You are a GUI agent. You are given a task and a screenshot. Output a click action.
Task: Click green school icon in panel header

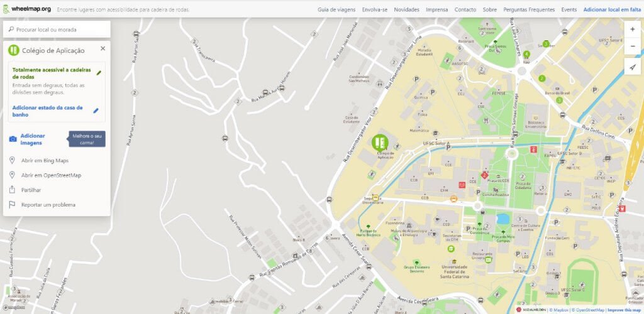(x=14, y=50)
